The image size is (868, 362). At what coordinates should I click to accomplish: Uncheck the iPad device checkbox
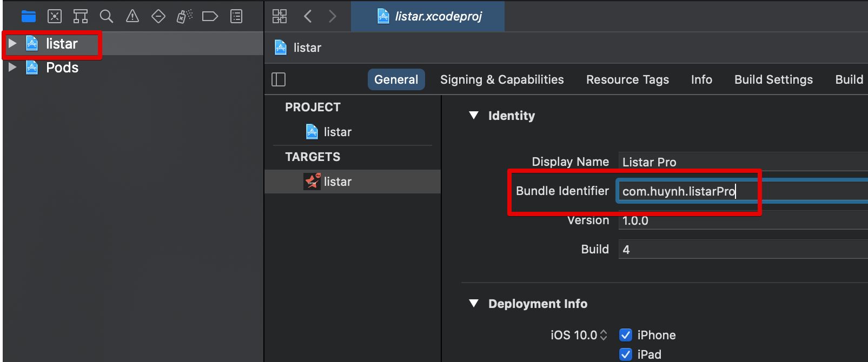pos(626,354)
